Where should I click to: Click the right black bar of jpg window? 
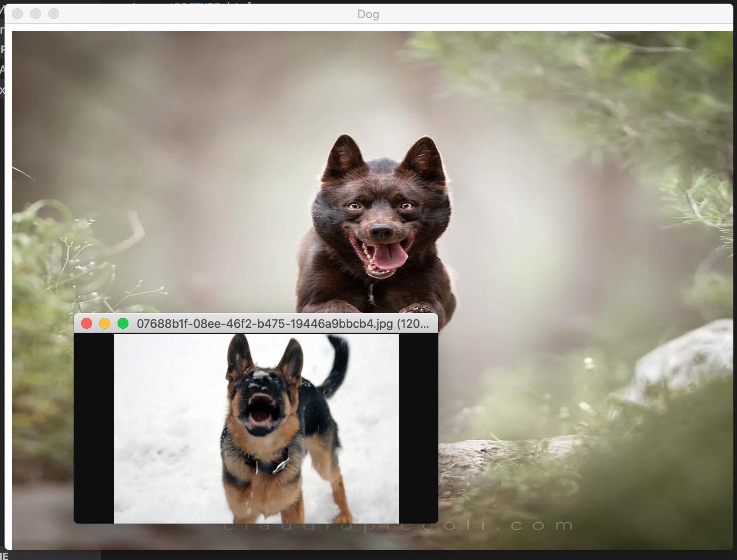(418, 428)
